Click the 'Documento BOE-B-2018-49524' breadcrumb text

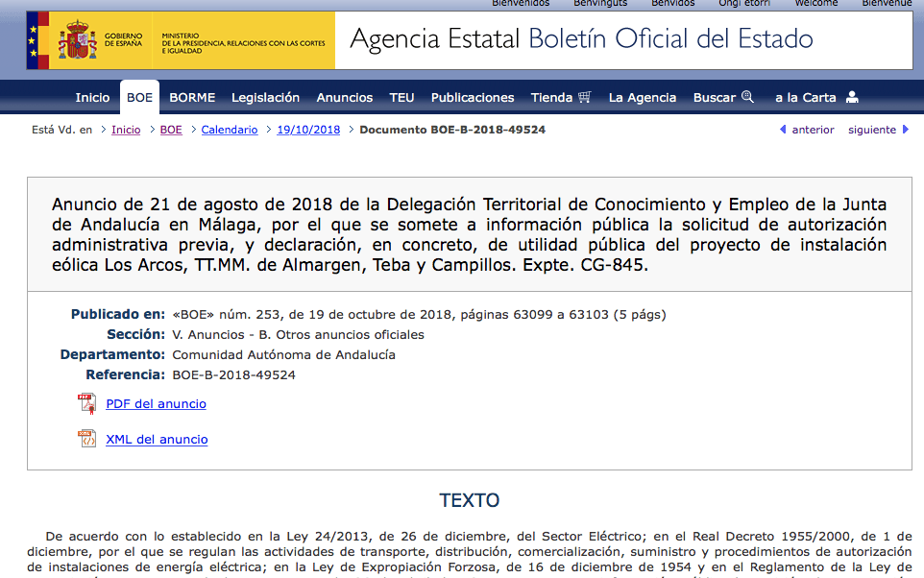pyautogui.click(x=452, y=130)
